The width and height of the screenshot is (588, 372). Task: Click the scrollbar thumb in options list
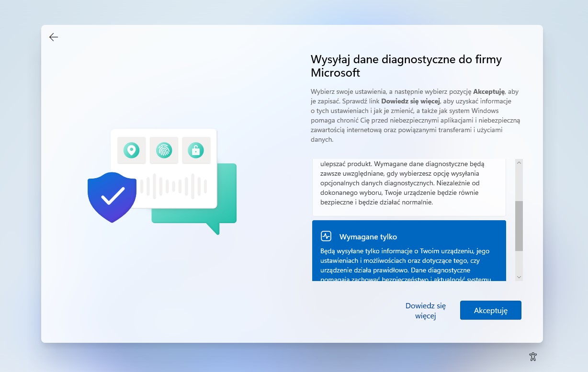519,225
